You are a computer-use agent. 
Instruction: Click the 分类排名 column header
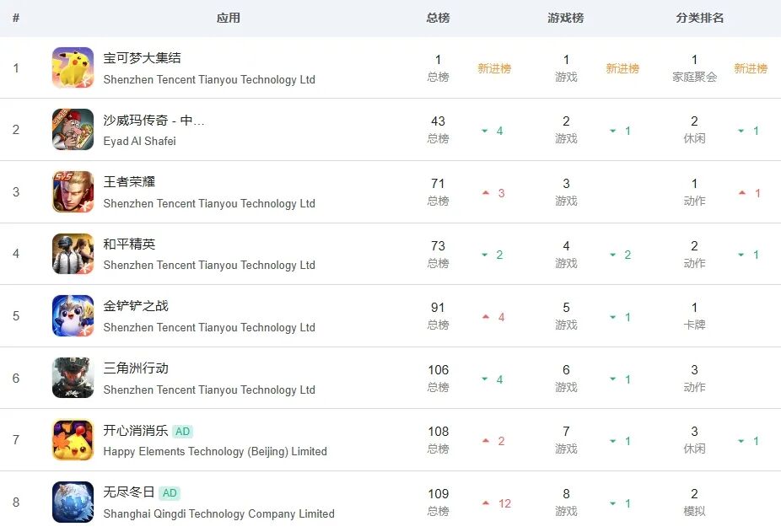point(700,18)
